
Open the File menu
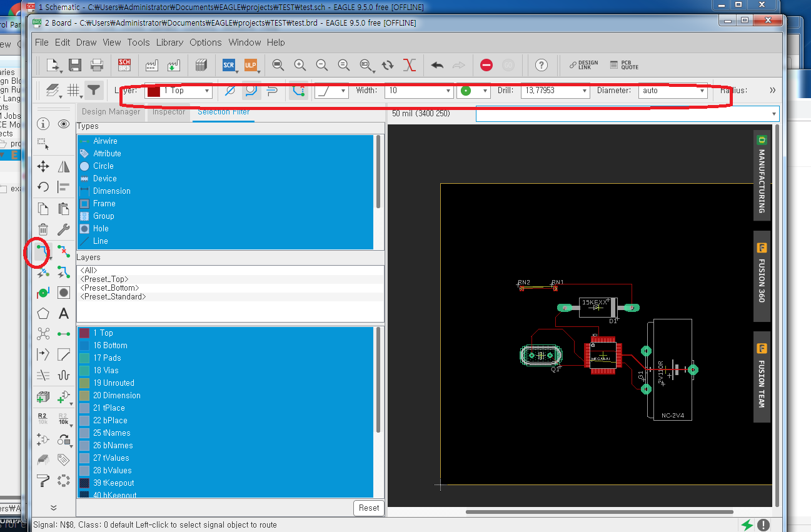[x=42, y=43]
